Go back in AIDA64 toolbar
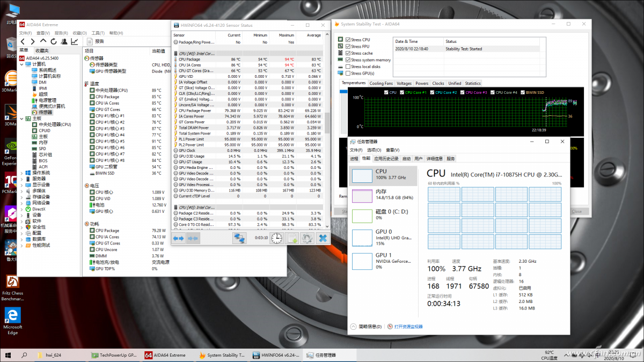 pyautogui.click(x=23, y=41)
